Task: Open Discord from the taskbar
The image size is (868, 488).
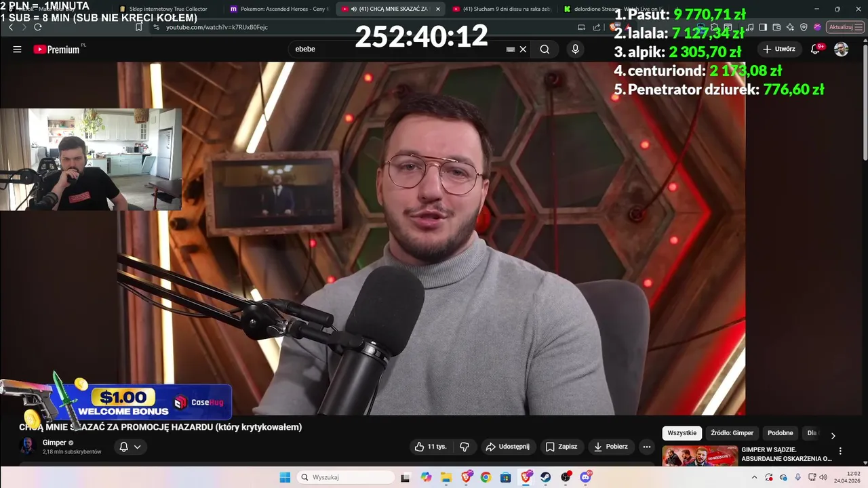Action: [x=585, y=477]
